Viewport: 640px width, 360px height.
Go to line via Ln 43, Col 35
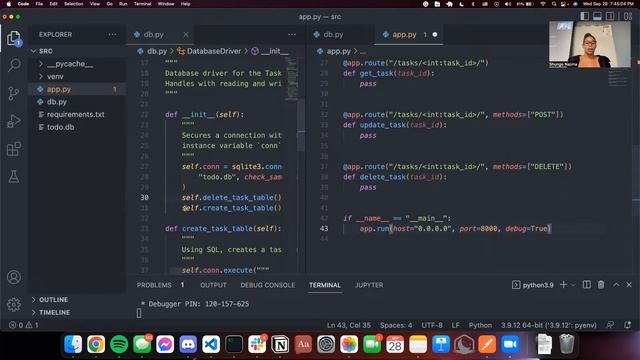click(349, 325)
